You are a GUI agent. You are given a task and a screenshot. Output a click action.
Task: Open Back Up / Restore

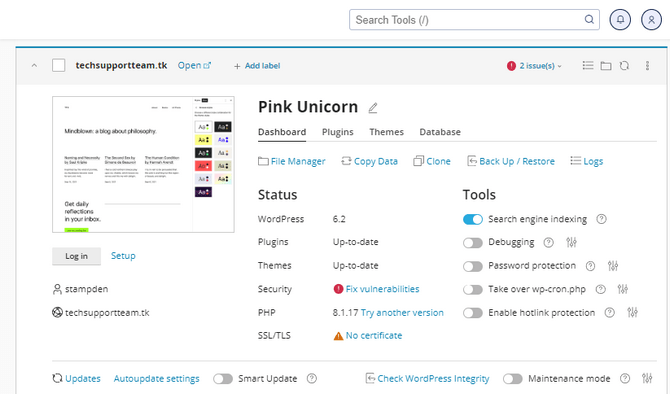pyautogui.click(x=511, y=161)
